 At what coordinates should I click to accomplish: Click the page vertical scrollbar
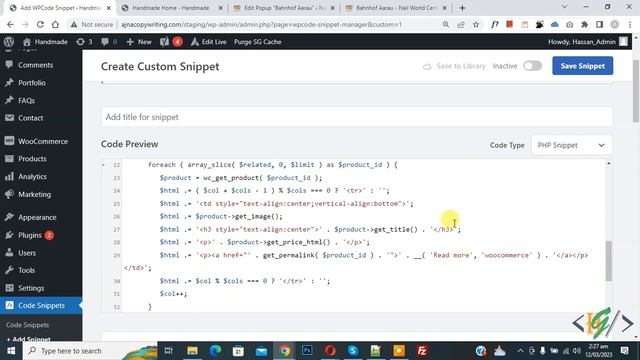(636, 91)
